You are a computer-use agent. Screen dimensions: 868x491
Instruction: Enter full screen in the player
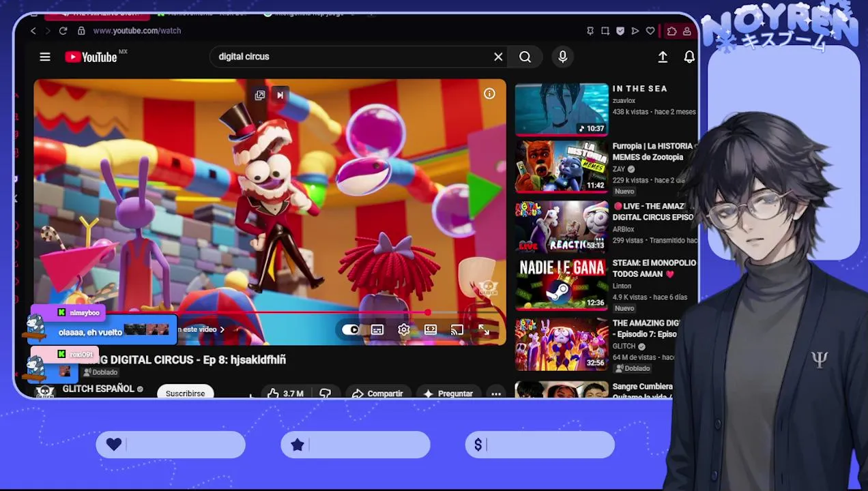click(x=484, y=330)
